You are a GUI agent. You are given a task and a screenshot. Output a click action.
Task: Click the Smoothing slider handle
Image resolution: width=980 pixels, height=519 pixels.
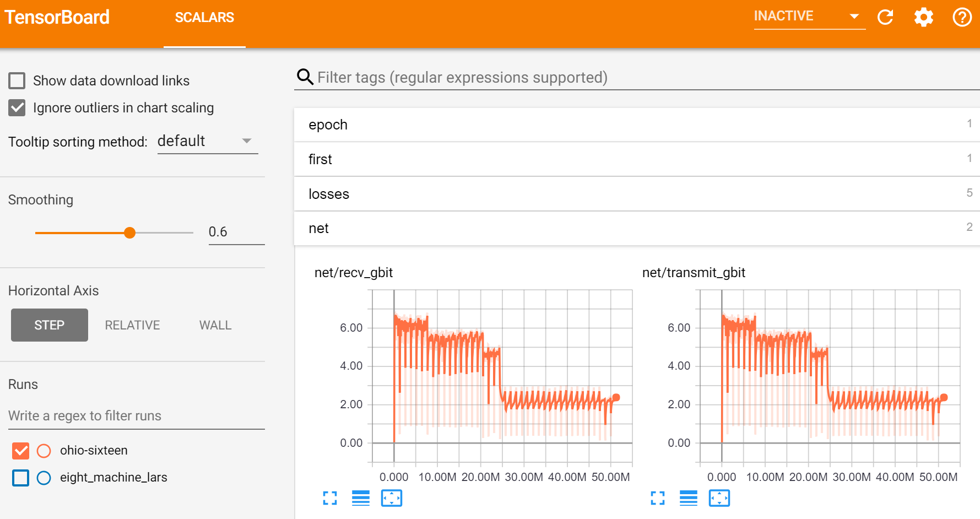click(129, 233)
